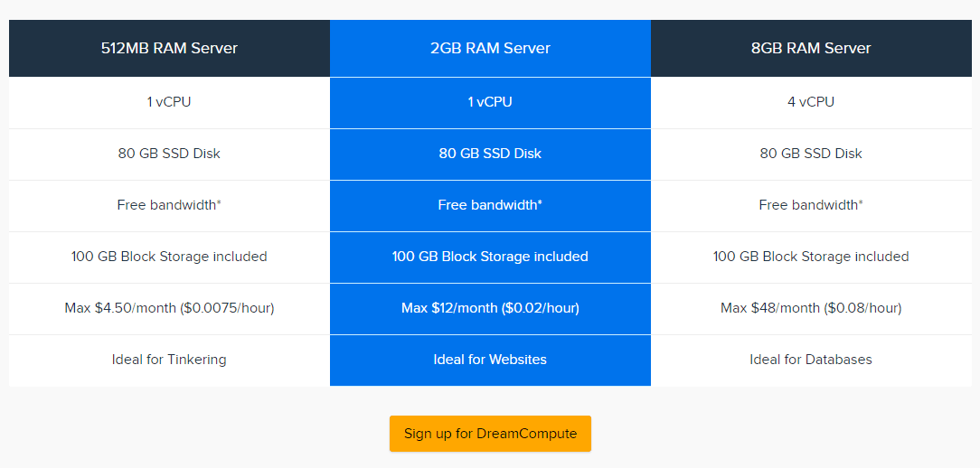The image size is (980, 468).
Task: Click the Sign up for DreamCompute button
Action: coord(490,434)
